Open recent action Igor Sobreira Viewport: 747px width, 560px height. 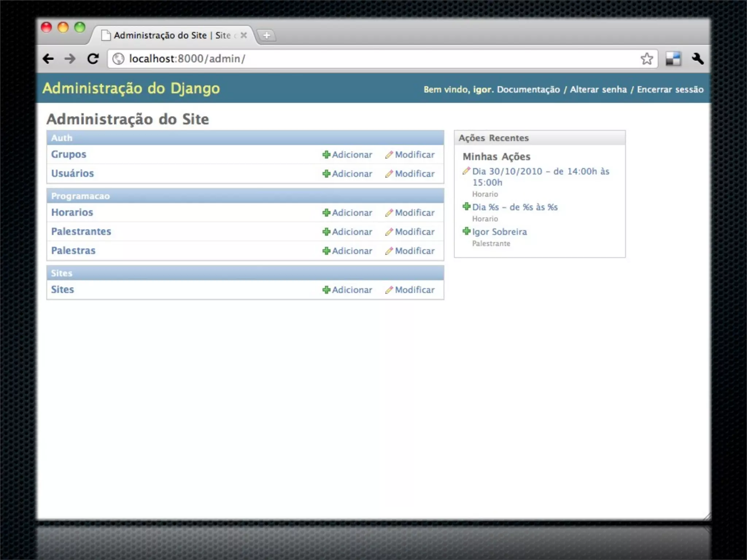click(x=499, y=232)
